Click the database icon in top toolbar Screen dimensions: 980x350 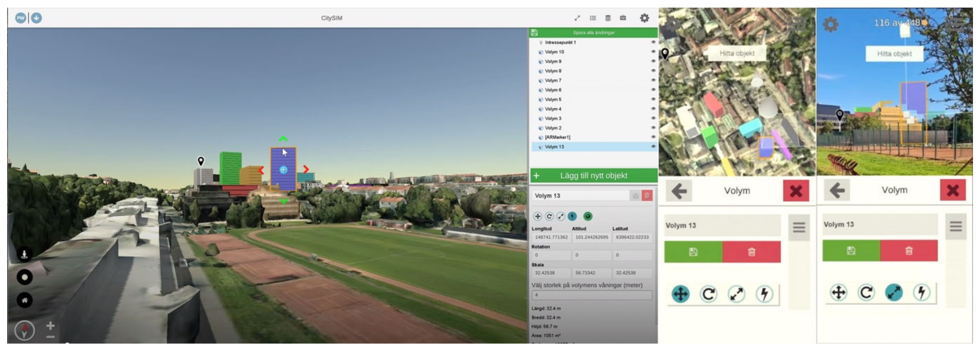[x=607, y=18]
